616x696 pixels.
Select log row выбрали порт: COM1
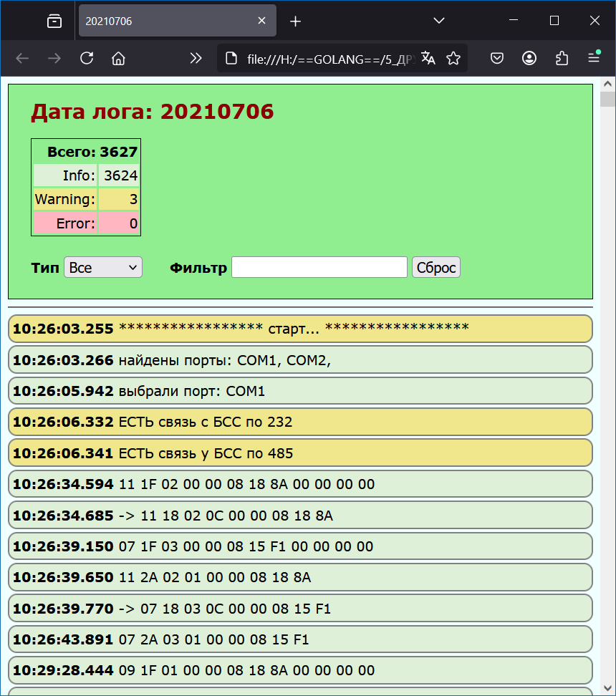[301, 391]
